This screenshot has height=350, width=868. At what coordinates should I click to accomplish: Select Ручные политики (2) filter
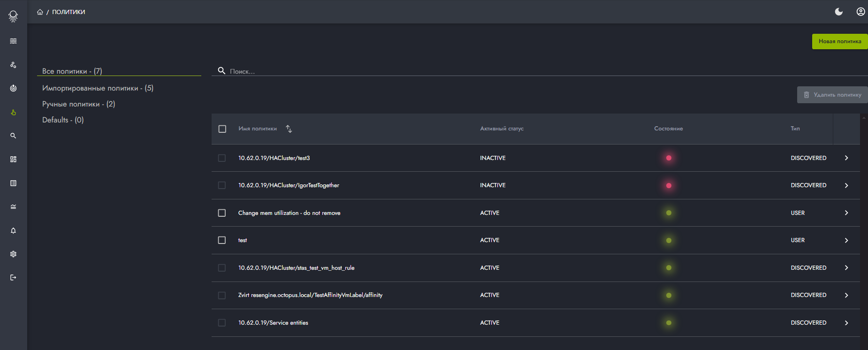[x=78, y=104]
